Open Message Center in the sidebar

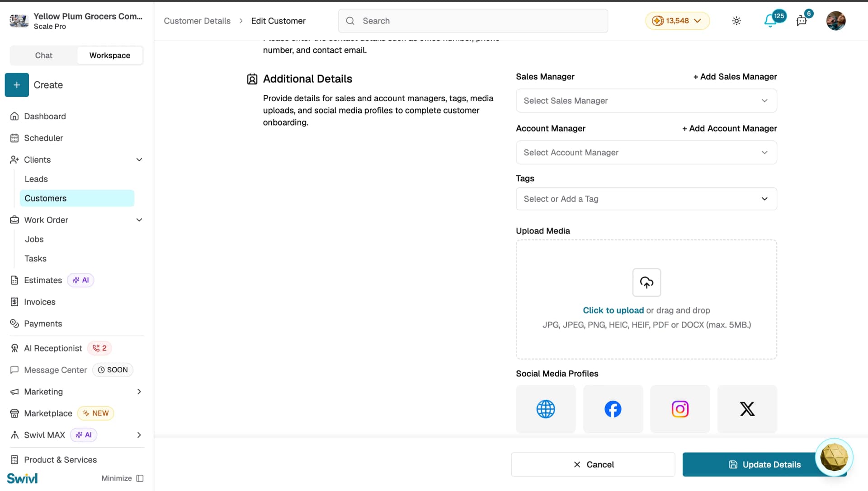55,370
